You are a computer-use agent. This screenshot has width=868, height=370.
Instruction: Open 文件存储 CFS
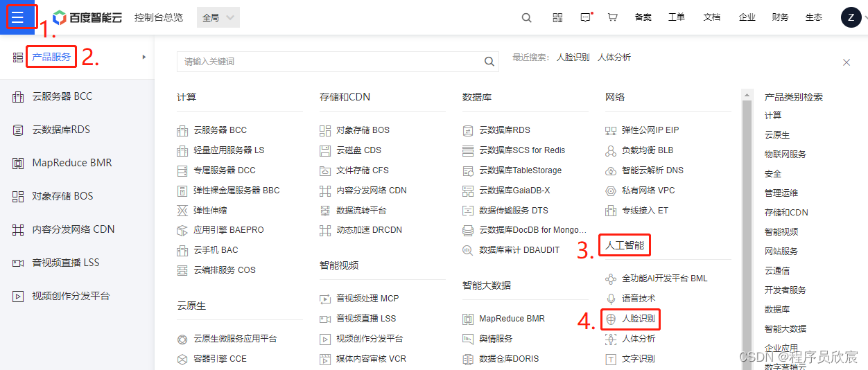[363, 170]
